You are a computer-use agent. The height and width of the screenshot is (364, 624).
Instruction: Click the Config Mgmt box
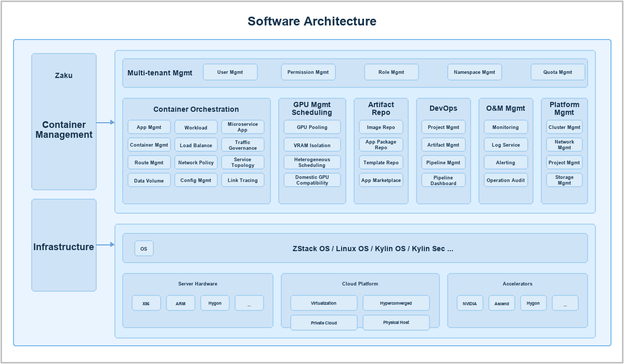(x=196, y=180)
